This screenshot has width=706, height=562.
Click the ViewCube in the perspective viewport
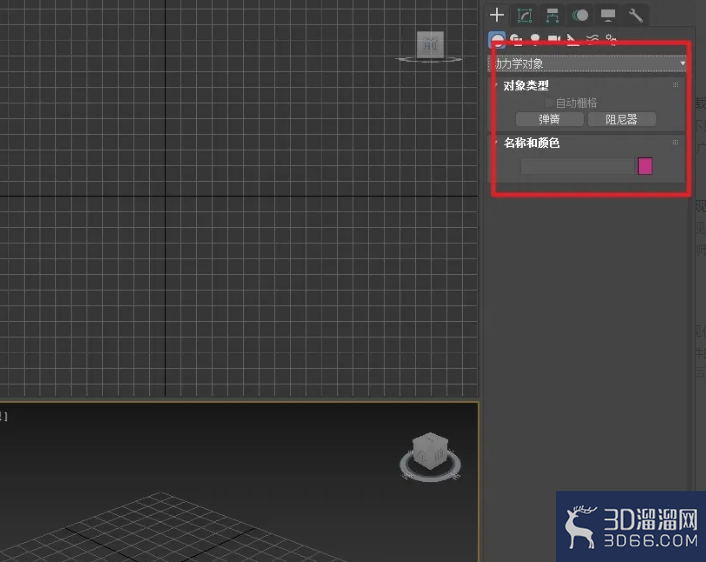coord(430,452)
